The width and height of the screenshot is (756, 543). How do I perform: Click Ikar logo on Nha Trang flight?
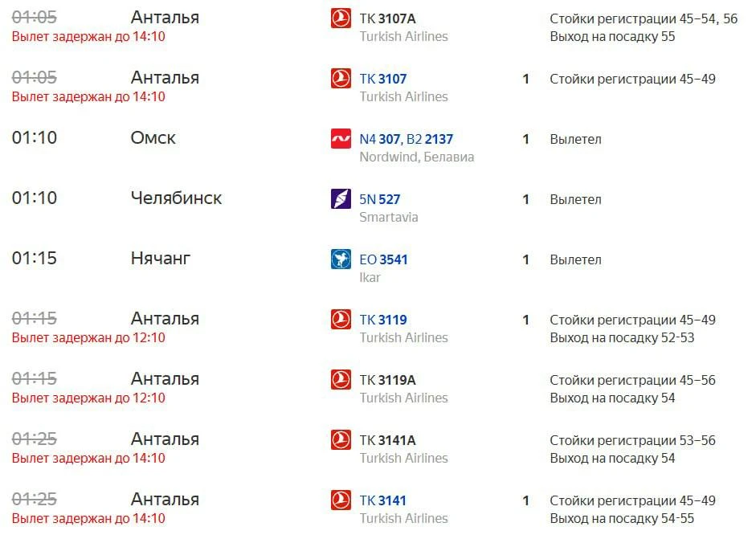341,259
